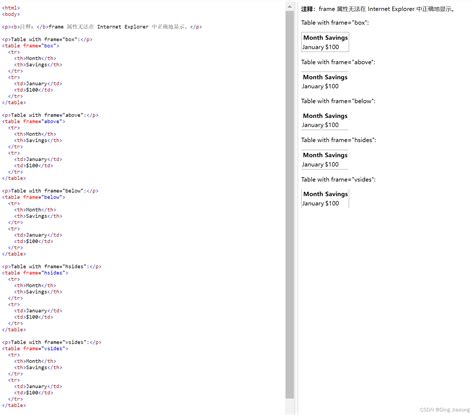This screenshot has height=415, width=474.
Task: Click the opening html tag in code
Action: tap(11, 8)
